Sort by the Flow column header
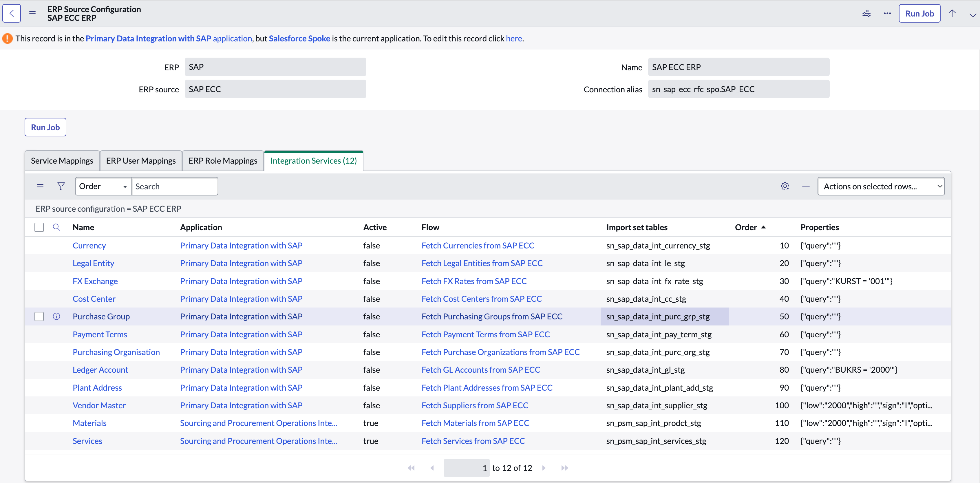The height and width of the screenshot is (483, 980). 430,227
